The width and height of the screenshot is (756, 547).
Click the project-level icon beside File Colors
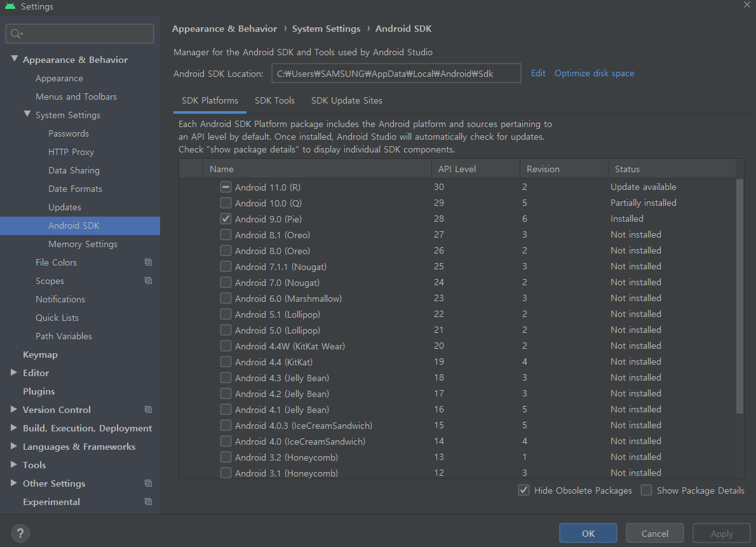(149, 262)
